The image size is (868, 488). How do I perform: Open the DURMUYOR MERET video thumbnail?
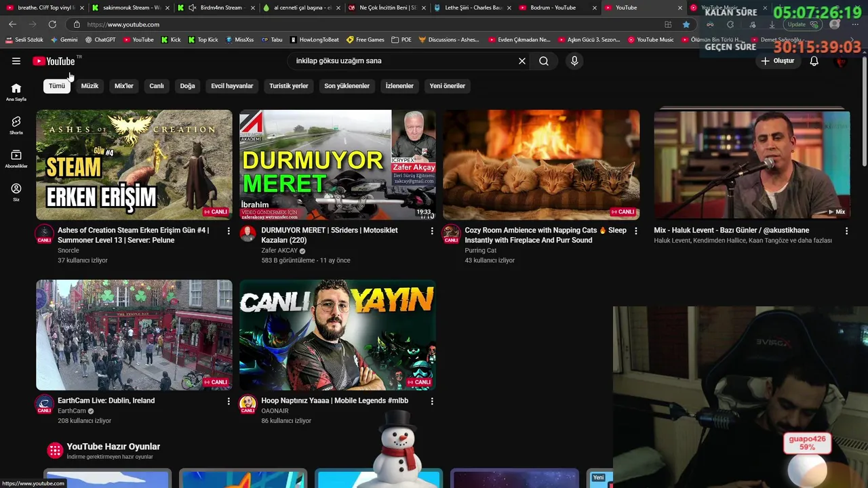(x=338, y=165)
